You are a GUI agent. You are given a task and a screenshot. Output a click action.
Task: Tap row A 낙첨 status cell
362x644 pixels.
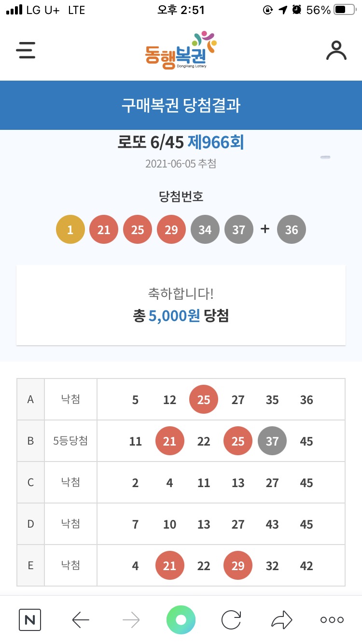[x=70, y=399]
